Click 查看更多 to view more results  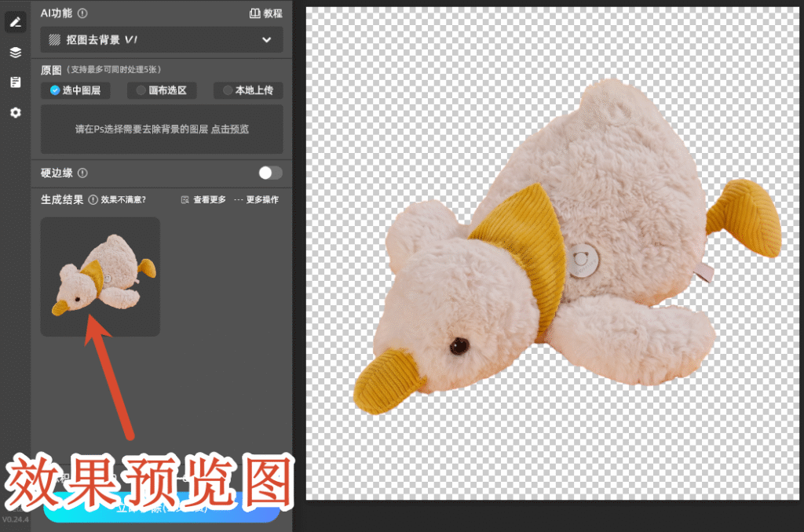tap(209, 200)
